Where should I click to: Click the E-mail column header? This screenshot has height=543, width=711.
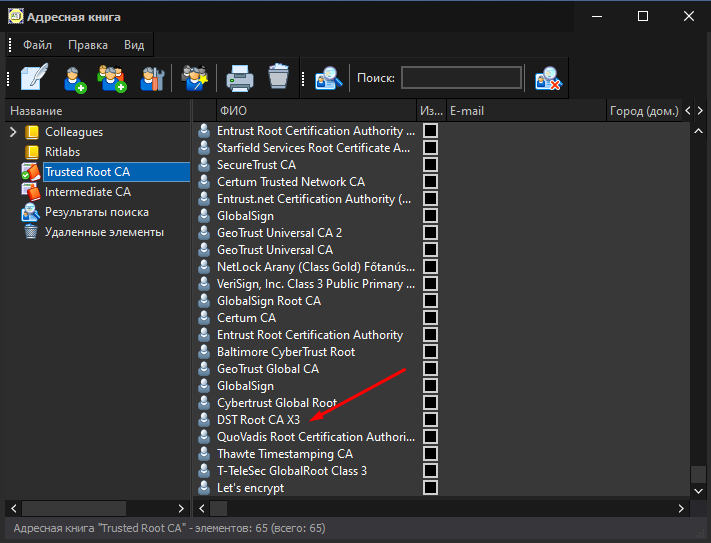526,111
